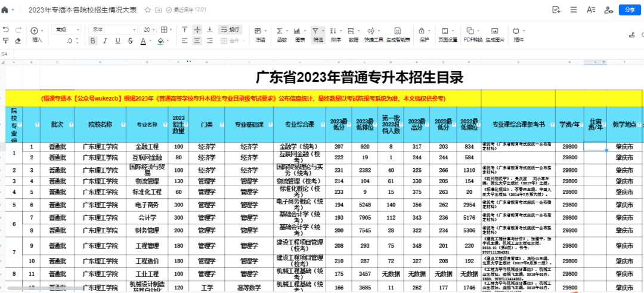644x293 pixels.
Task: Align text right
Action: click(210, 41)
